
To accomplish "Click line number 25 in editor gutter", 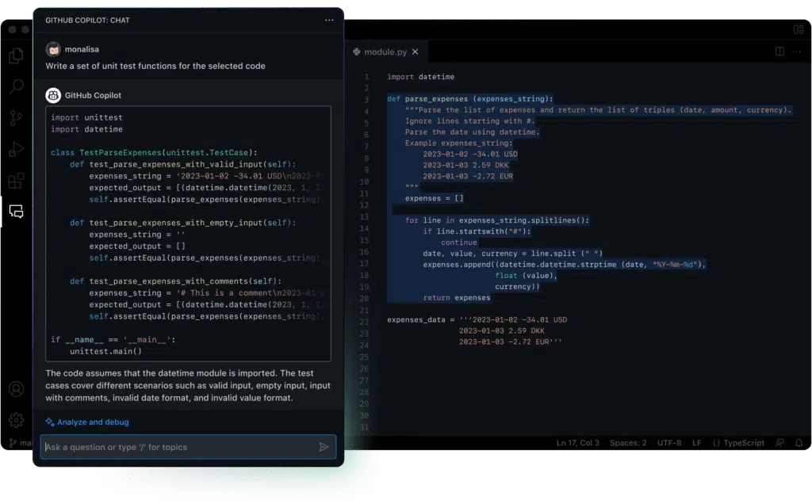I will click(x=364, y=357).
